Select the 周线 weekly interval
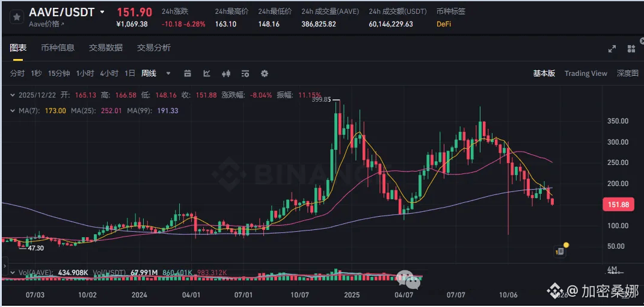The height and width of the screenshot is (307, 644). click(149, 73)
